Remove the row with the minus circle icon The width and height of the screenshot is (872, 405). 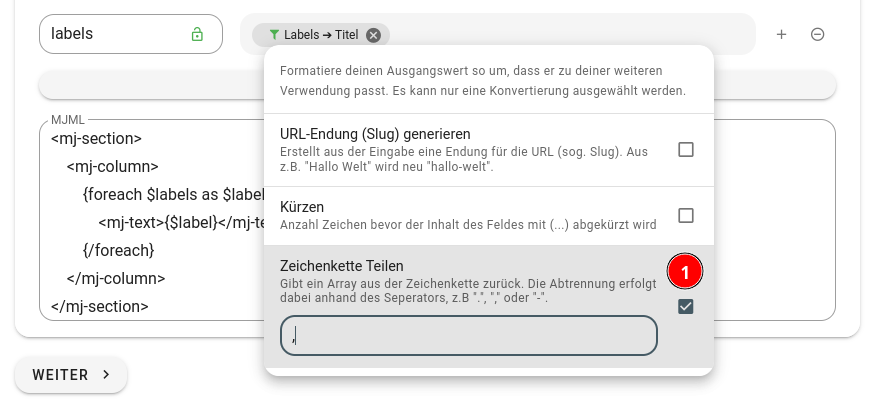[x=817, y=34]
